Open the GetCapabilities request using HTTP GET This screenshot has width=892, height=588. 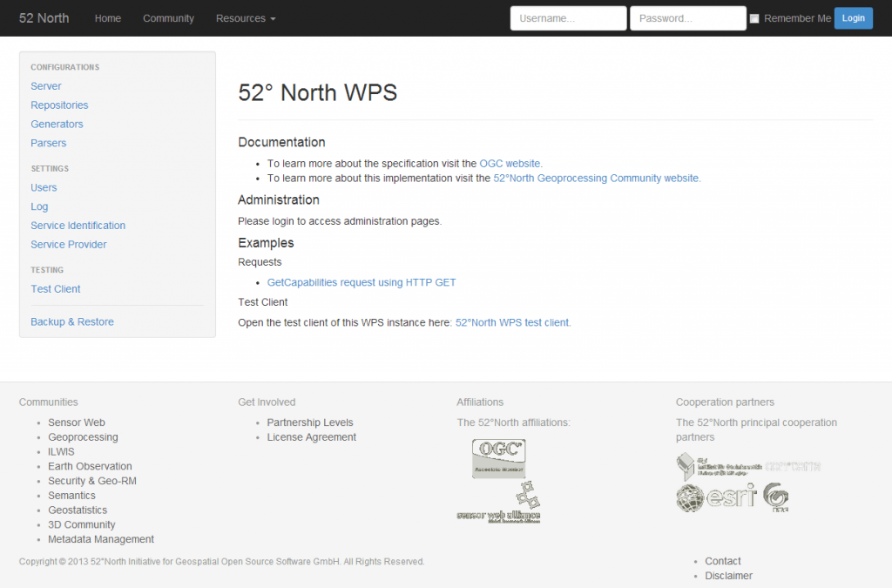click(x=362, y=281)
